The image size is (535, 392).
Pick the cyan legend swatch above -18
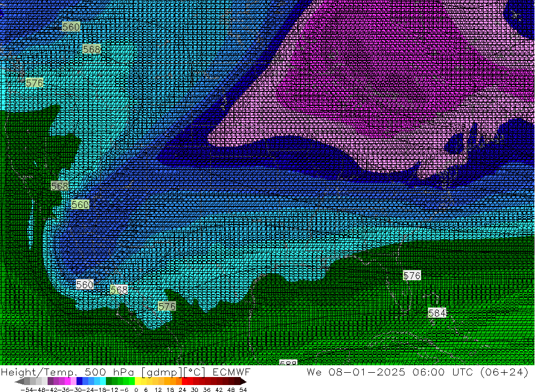(103, 381)
